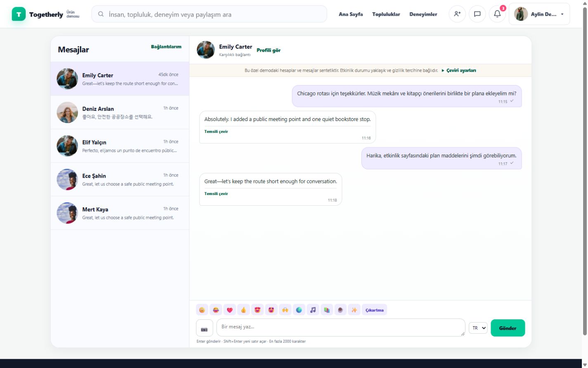Select the Emily Carter conversation row
This screenshot has width=588, height=368.
(120, 79)
